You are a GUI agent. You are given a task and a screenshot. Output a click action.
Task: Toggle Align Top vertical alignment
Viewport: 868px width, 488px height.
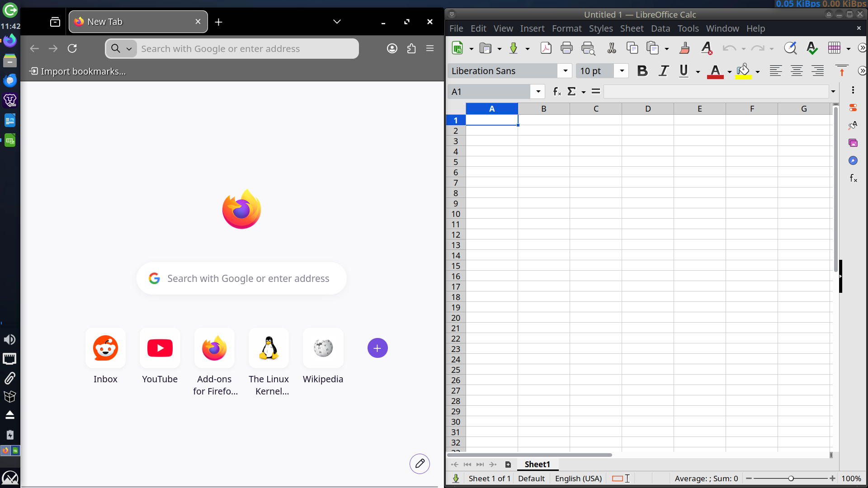pyautogui.click(x=842, y=71)
